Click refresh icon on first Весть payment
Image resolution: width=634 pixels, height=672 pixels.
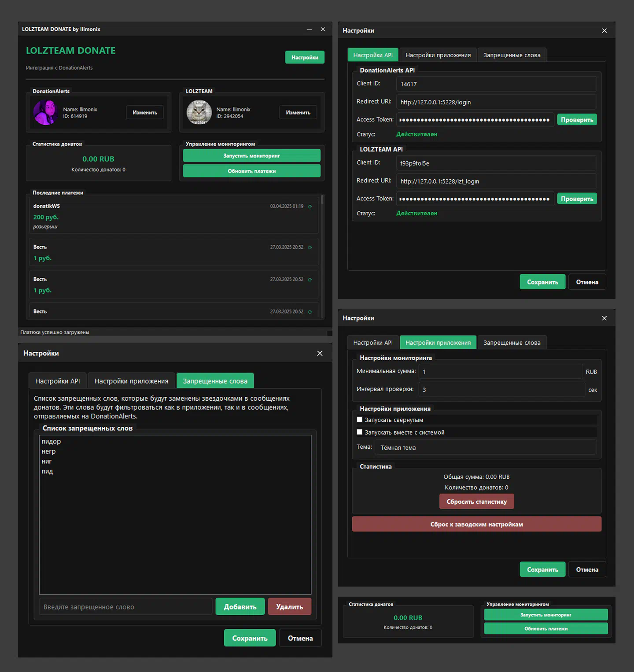310,247
